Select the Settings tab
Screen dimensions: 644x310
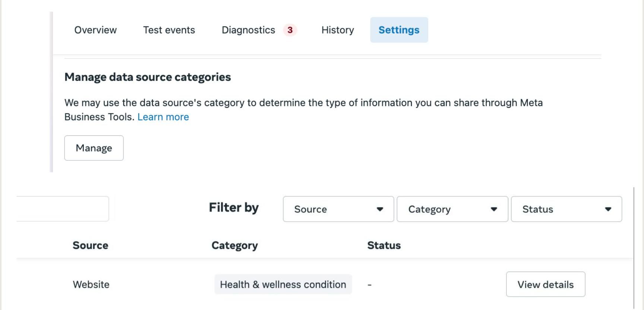[x=399, y=30]
